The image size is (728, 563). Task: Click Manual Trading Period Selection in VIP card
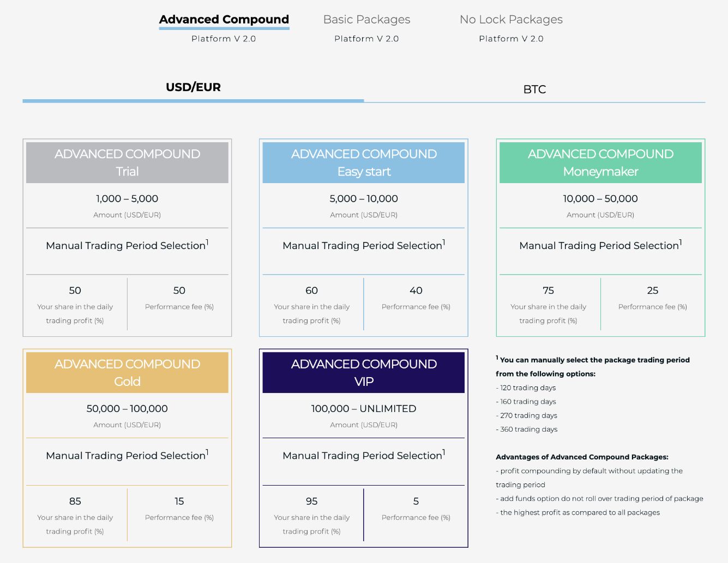[364, 455]
